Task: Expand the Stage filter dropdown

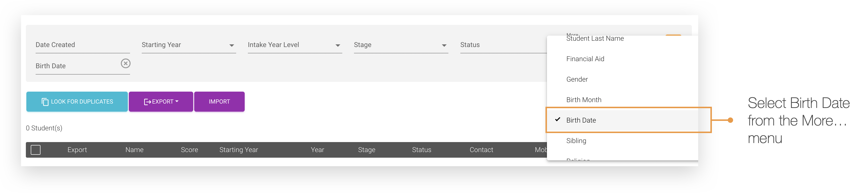Action: coord(444,46)
